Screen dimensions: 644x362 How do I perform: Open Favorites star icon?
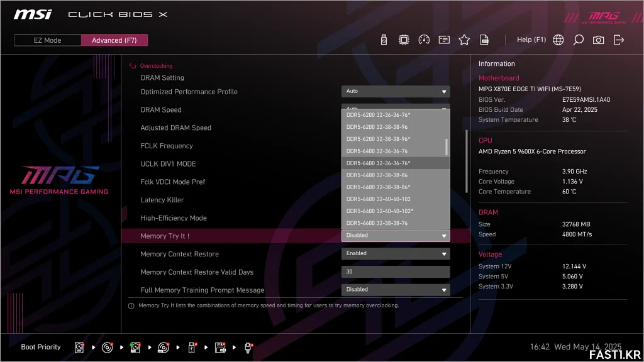(x=464, y=40)
